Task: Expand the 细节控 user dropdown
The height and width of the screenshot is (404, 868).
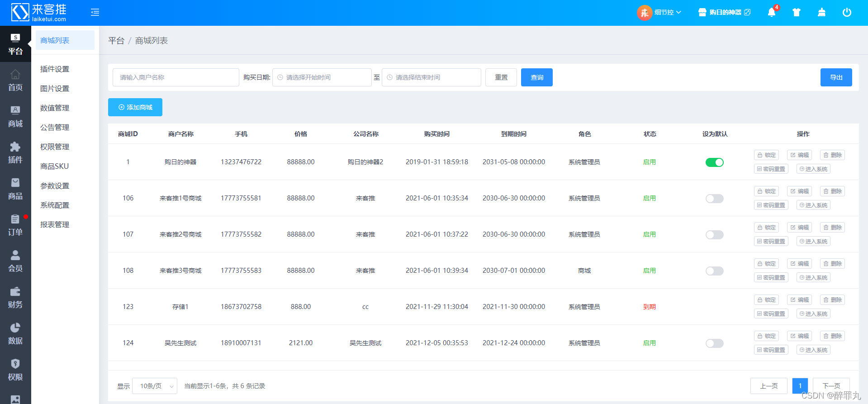Action: pos(668,12)
